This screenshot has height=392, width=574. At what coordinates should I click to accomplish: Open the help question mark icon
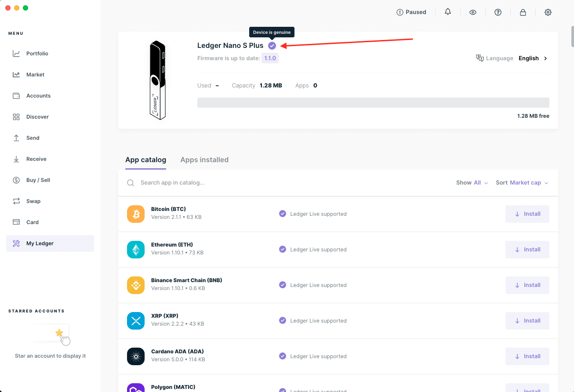(x=498, y=12)
